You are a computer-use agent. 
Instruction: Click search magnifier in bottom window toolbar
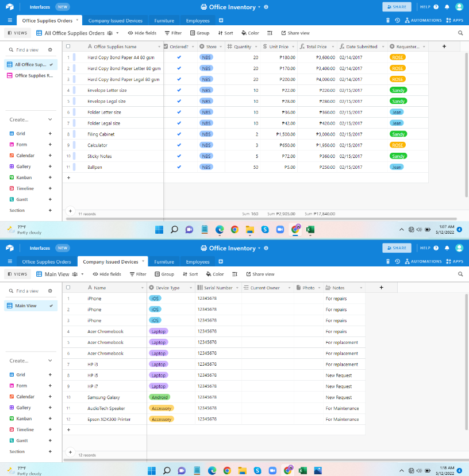pos(460,274)
